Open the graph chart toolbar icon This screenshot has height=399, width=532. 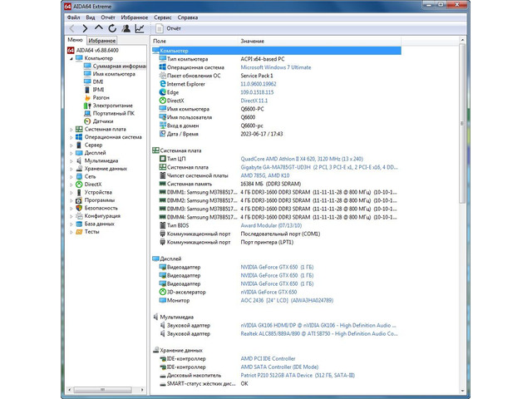(140, 28)
